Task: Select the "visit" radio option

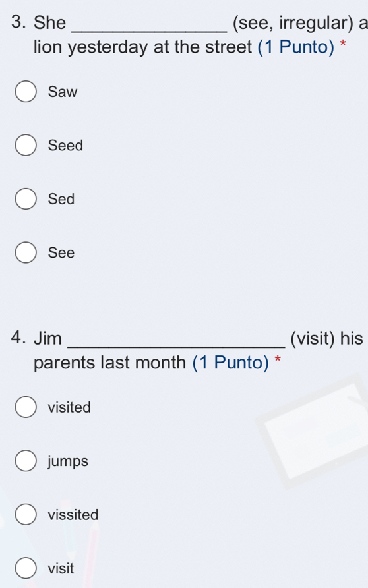Action: coord(26,568)
